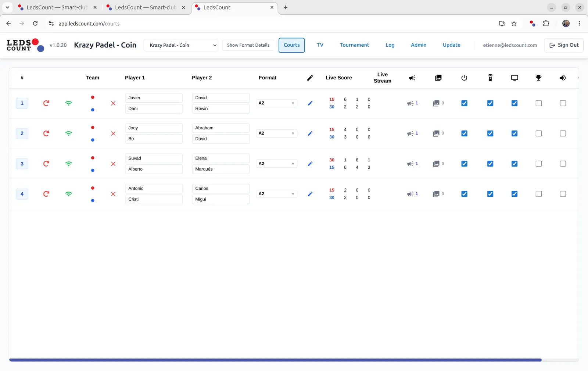Open the A2 format dropdown for court 4

276,194
